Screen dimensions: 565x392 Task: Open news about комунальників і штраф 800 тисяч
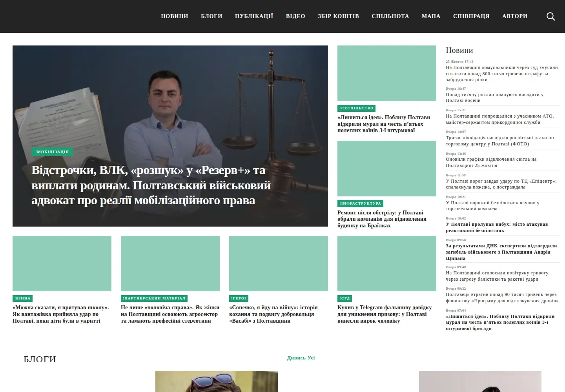click(502, 74)
